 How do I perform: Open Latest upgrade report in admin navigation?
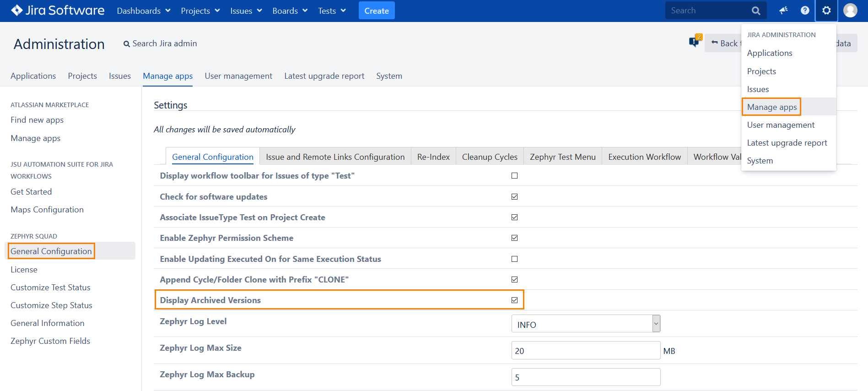(x=324, y=76)
